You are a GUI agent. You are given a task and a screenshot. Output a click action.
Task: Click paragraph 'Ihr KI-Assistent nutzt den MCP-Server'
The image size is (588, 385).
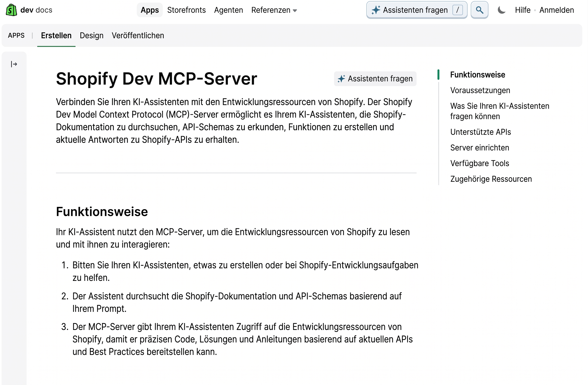(x=233, y=238)
